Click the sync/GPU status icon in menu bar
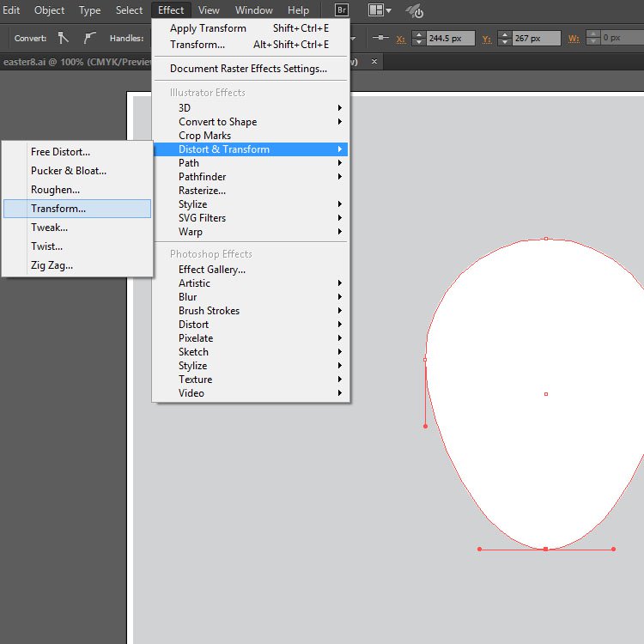644x644 pixels. pos(413,11)
